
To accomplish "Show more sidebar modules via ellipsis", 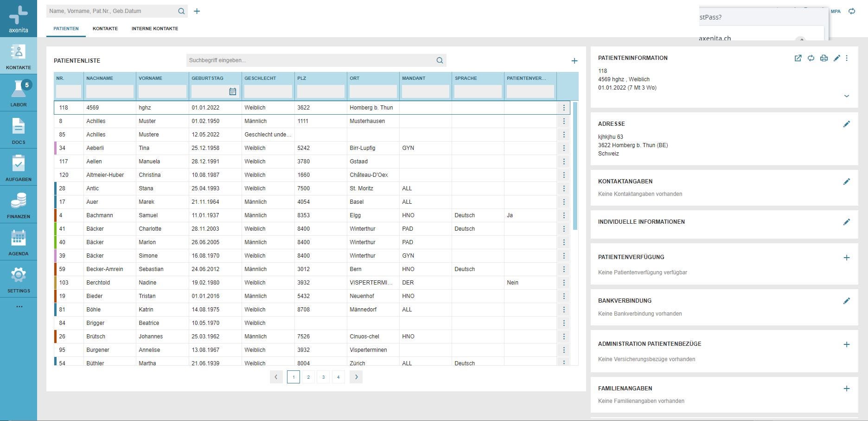I will [19, 306].
